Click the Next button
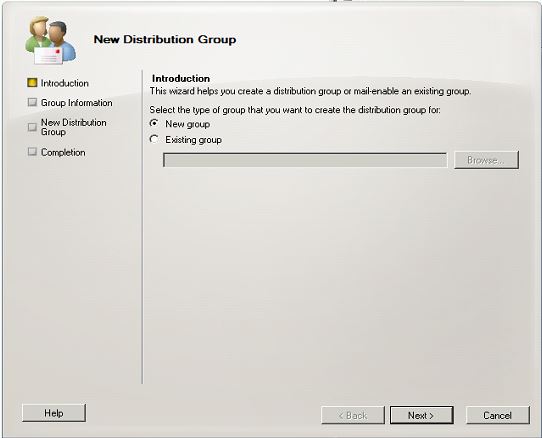This screenshot has height=438, width=542. pos(421,415)
